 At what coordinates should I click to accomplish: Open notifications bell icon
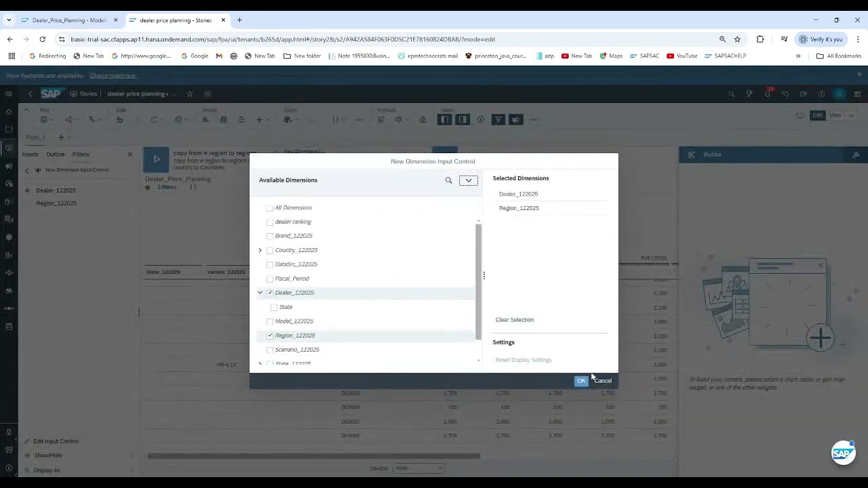(768, 94)
